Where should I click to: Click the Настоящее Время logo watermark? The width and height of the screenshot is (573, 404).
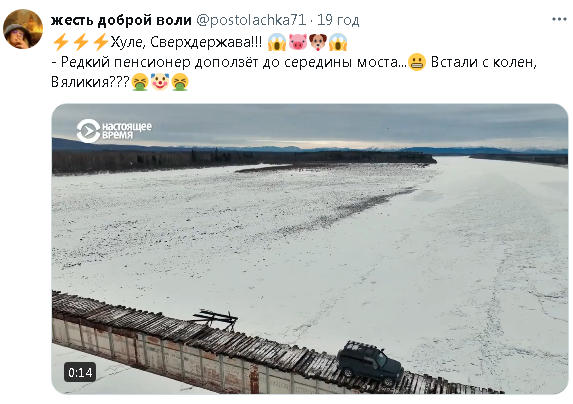114,130
